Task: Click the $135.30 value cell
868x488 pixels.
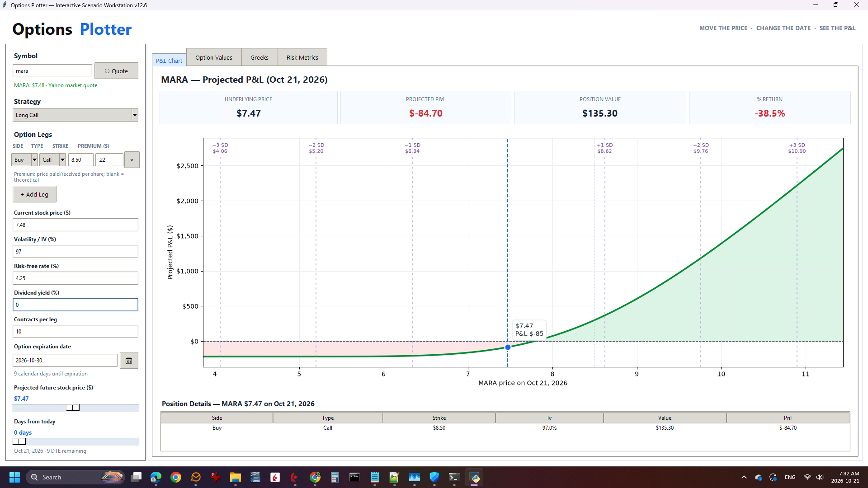Action: pos(665,428)
